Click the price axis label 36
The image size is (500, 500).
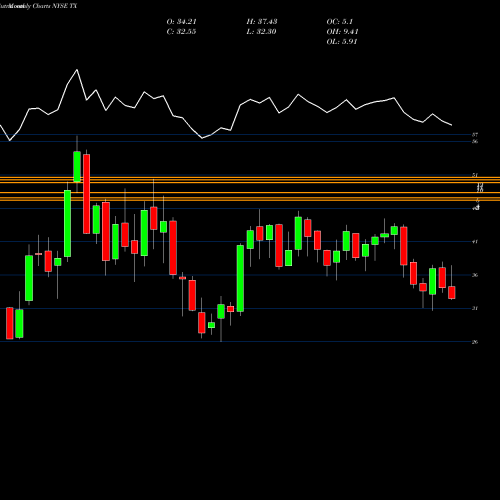pos(475,275)
